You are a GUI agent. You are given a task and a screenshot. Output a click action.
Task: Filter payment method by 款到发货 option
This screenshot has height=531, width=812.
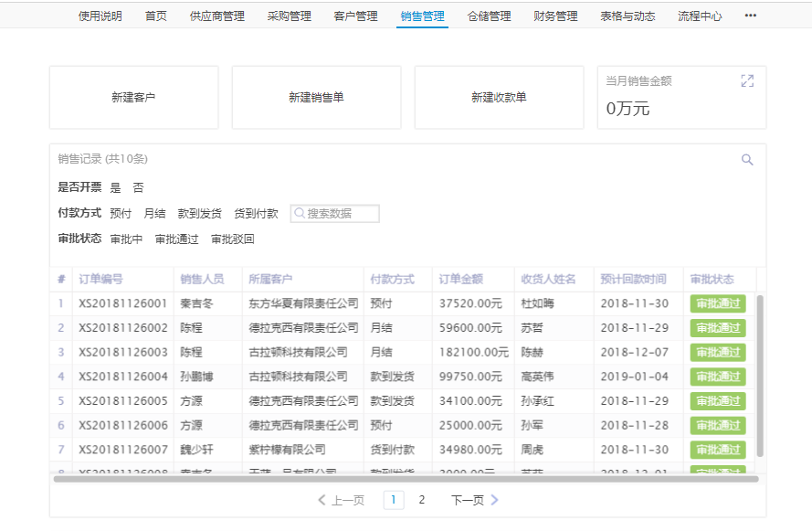[199, 214]
